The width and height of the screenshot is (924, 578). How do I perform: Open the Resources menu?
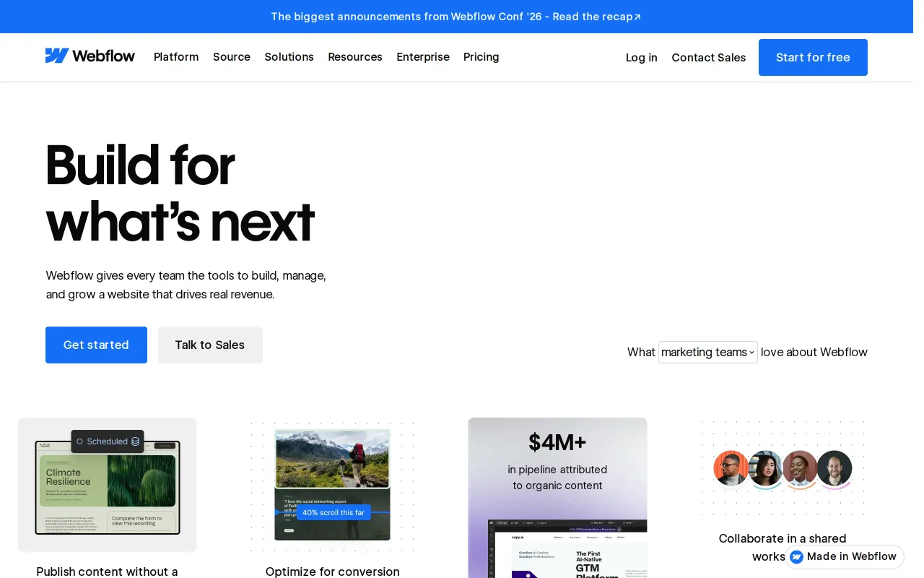coord(355,57)
